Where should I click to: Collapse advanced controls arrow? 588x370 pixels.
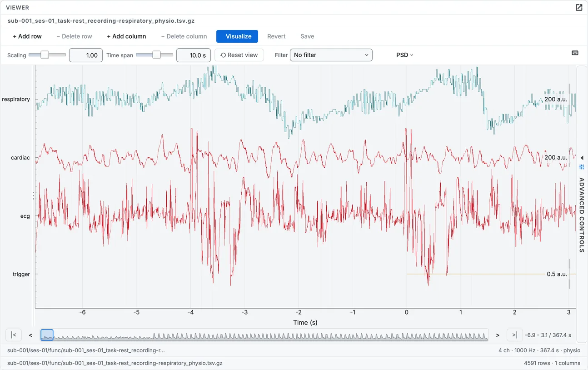click(582, 158)
